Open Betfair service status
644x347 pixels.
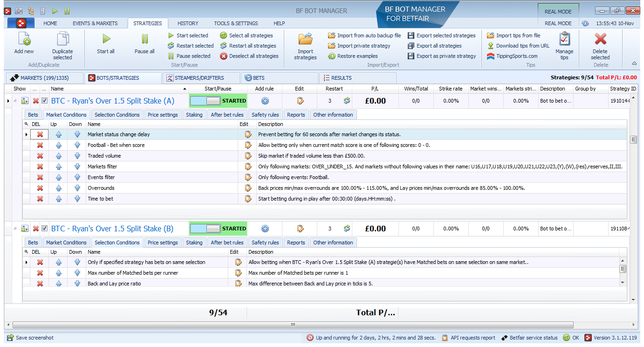[x=529, y=338]
